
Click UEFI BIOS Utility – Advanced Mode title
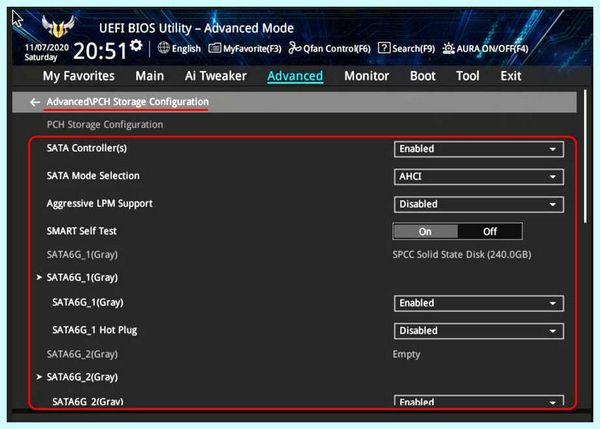[196, 28]
